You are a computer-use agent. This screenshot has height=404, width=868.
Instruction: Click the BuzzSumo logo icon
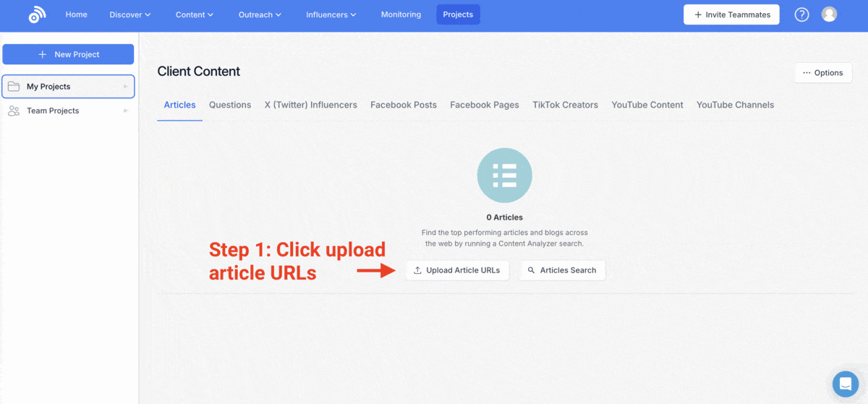point(37,15)
